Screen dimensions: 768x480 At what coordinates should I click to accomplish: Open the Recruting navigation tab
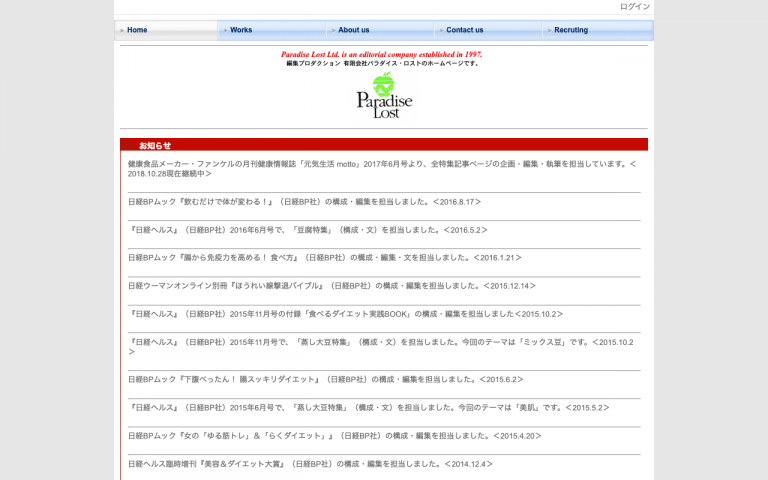(598, 30)
